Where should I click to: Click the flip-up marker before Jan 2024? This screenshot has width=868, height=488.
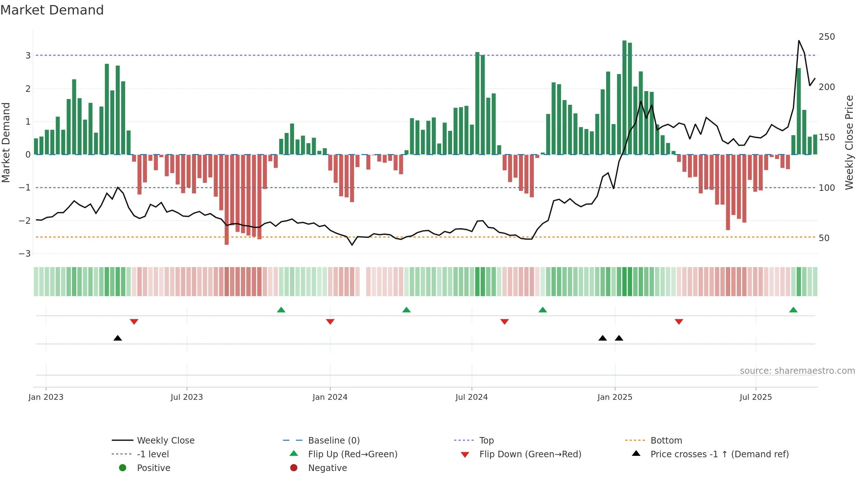pos(281,310)
